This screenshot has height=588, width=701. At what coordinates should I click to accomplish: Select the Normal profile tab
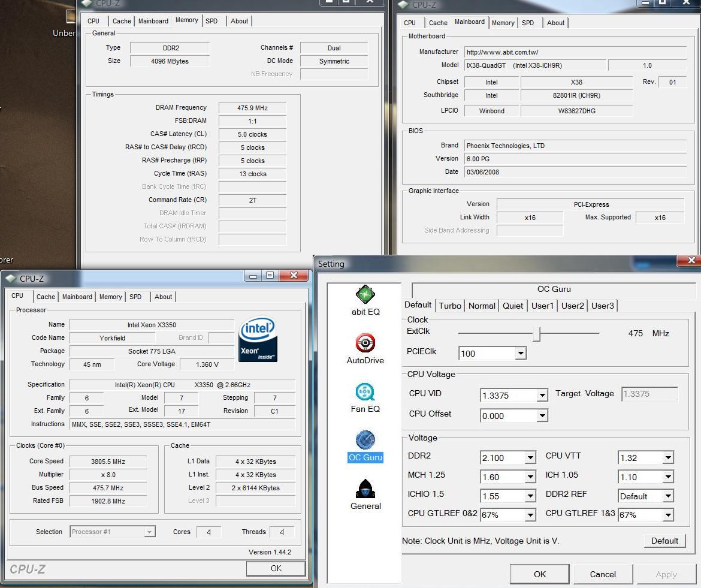pos(482,306)
